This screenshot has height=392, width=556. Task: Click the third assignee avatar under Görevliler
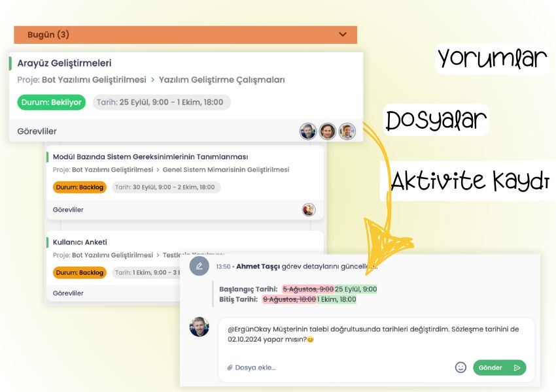[346, 131]
